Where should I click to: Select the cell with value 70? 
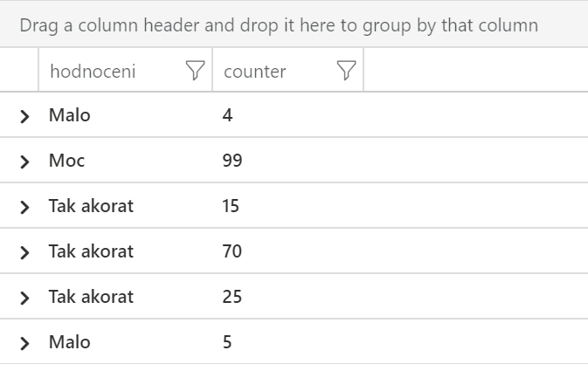pos(287,251)
